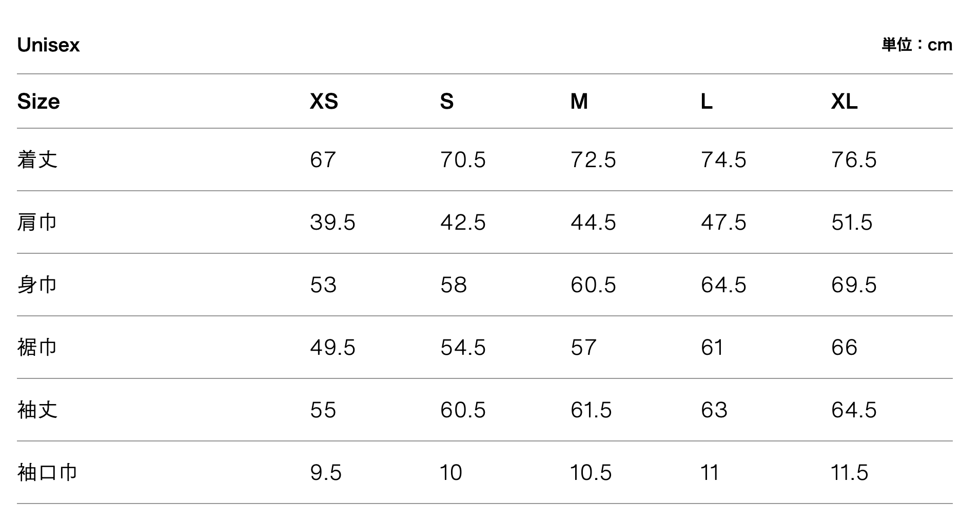Click the 着丈 row label
980x523 pixels.
click(x=37, y=159)
